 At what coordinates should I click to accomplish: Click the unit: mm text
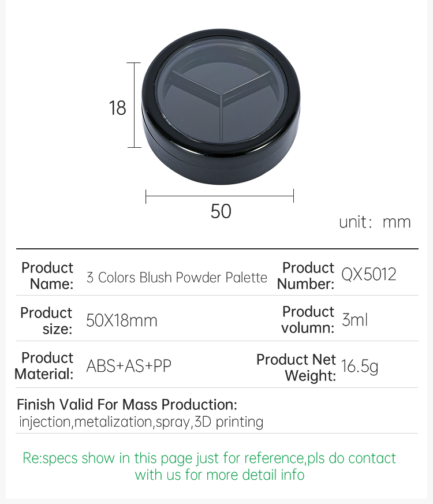coord(375,222)
